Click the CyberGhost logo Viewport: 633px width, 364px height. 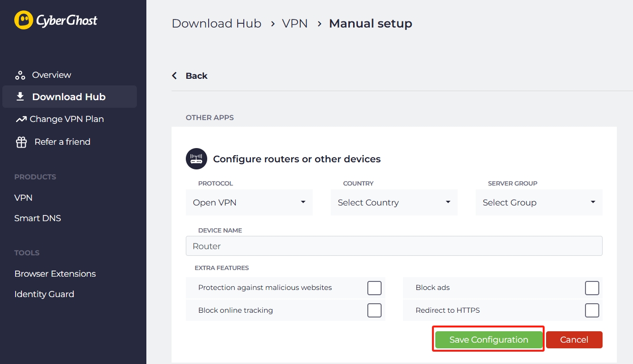[x=56, y=20]
